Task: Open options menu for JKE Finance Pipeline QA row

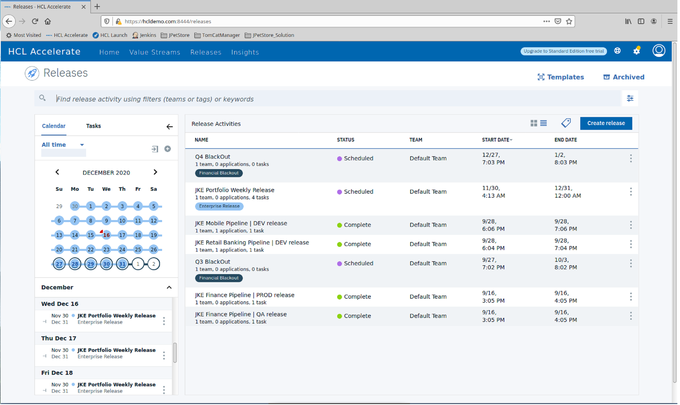Action: click(631, 316)
